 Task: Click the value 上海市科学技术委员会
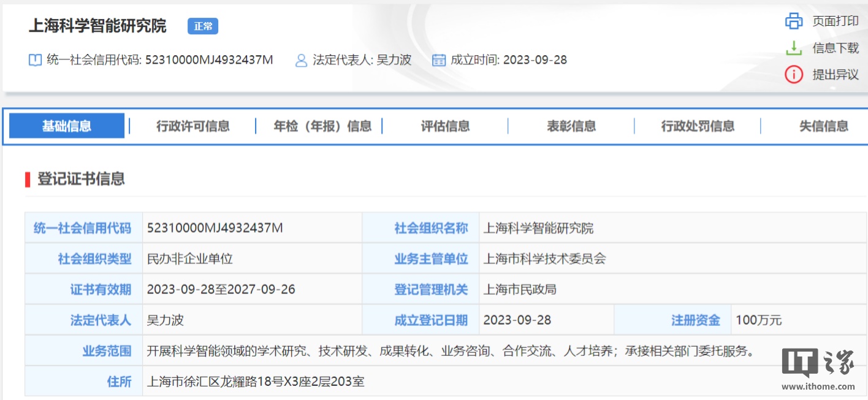point(545,259)
